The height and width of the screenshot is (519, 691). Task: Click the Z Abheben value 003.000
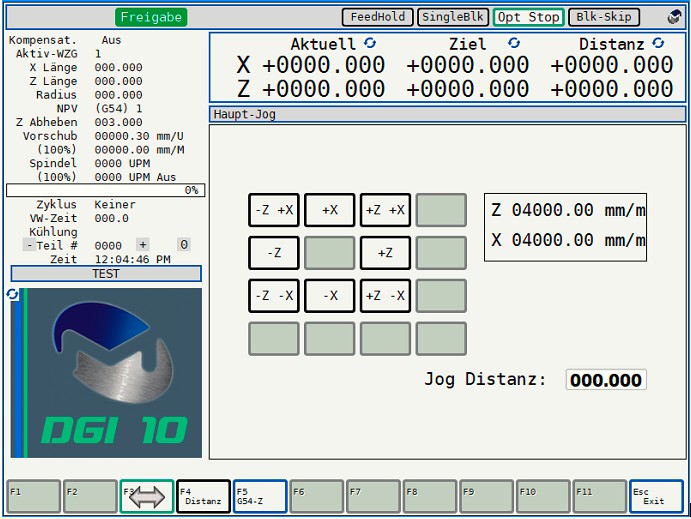click(119, 122)
